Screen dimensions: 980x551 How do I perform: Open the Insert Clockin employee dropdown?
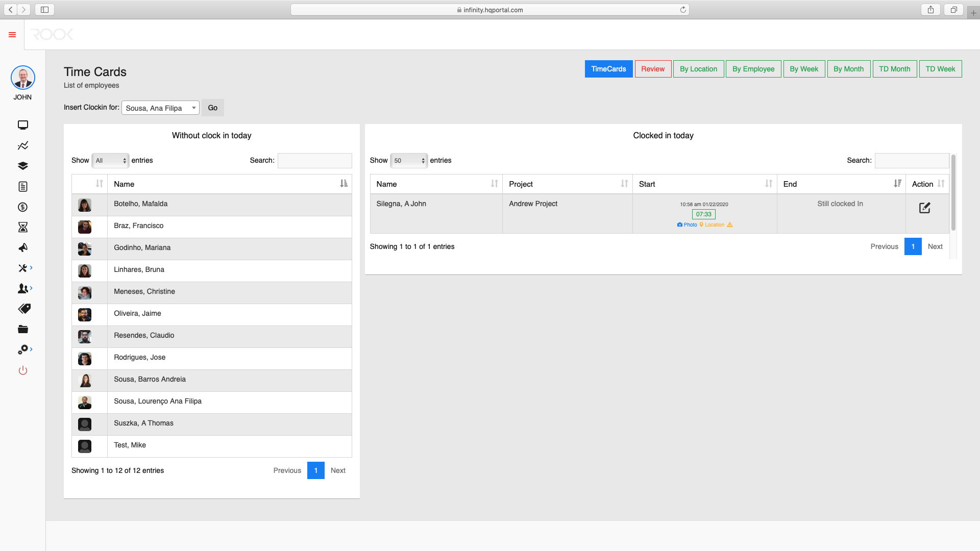tap(160, 108)
